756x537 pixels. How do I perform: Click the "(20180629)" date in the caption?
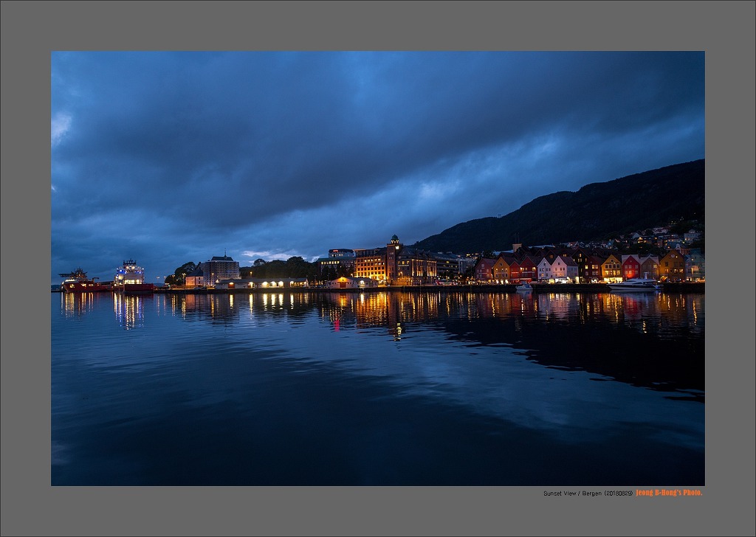619,493
